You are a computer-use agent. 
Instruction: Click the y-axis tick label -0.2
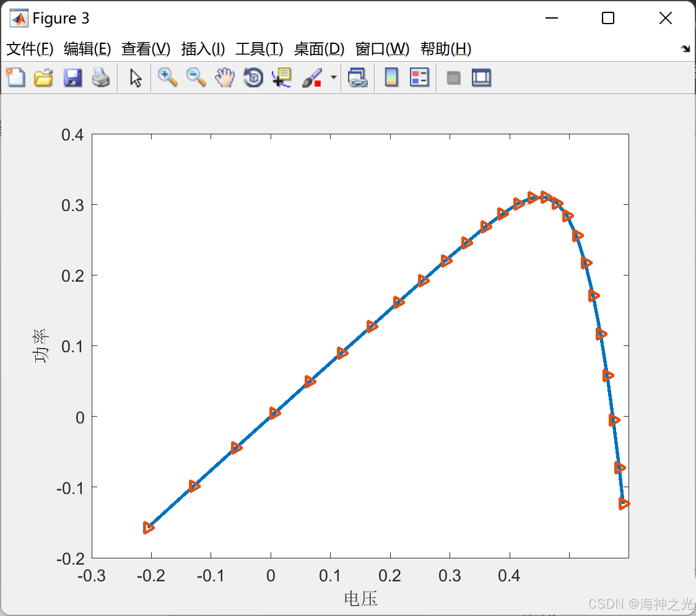click(70, 558)
